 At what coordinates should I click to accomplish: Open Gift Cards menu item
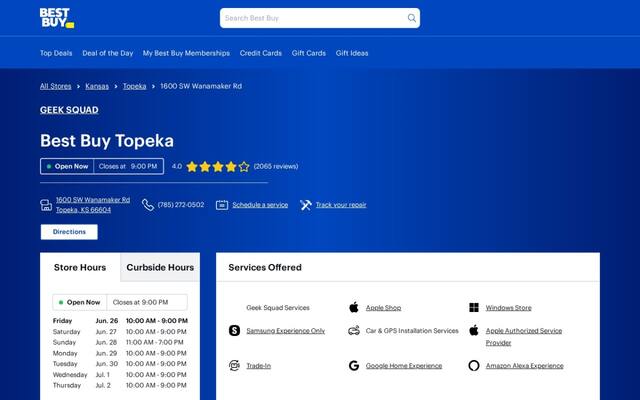309,53
